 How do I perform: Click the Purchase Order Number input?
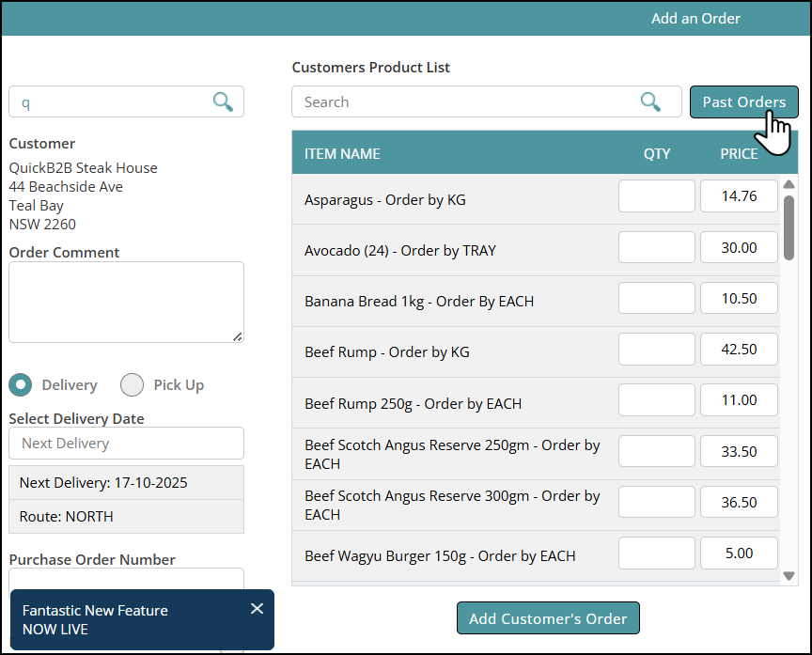click(x=126, y=579)
